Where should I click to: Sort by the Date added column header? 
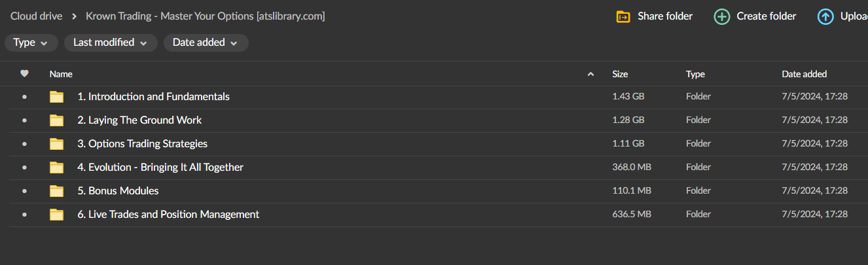[804, 74]
